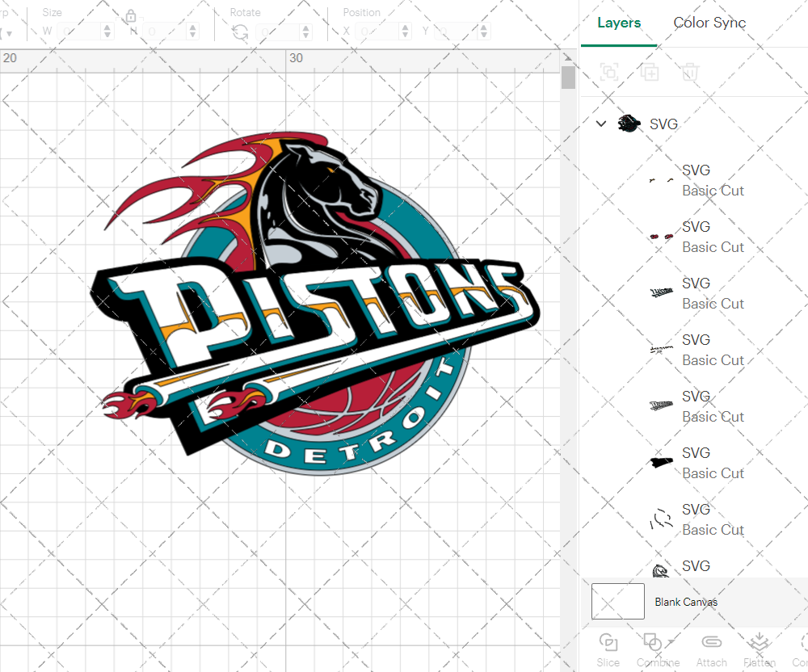Click the Delete trash icon

tap(690, 72)
